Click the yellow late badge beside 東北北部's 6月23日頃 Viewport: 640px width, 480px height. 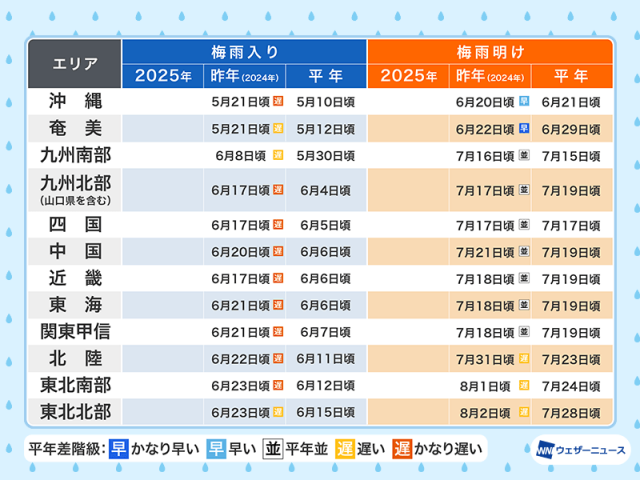pyautogui.click(x=278, y=412)
